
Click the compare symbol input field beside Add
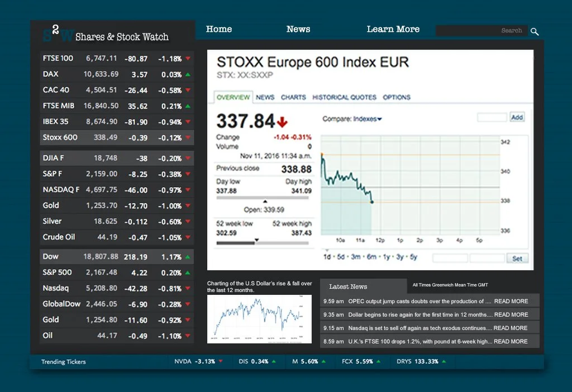[x=492, y=117]
